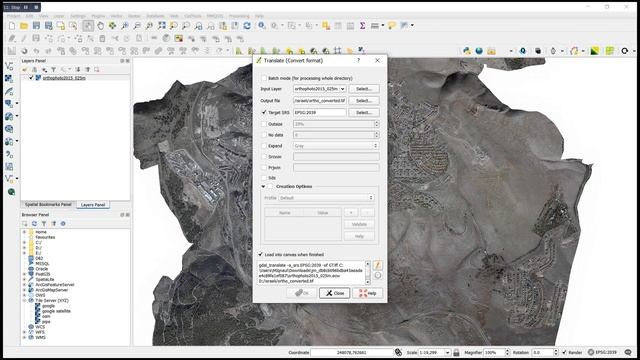640x360 pixels.
Task: Select the Zoom In tool
Action: [124, 26]
